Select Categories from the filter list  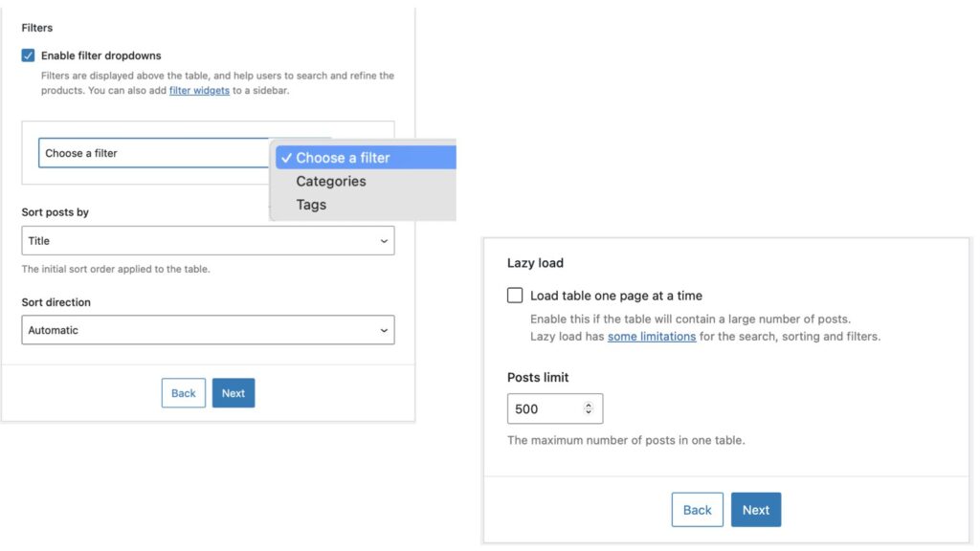(x=331, y=182)
